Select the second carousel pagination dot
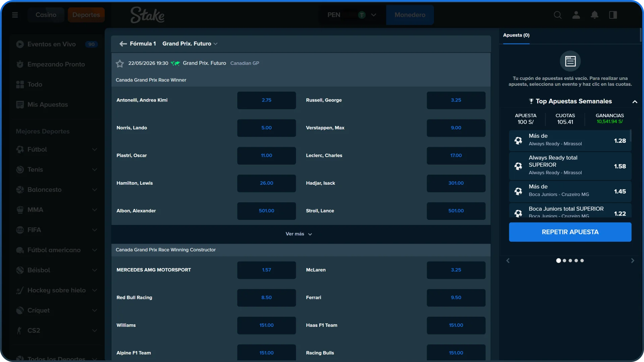644x362 pixels. (x=564, y=261)
